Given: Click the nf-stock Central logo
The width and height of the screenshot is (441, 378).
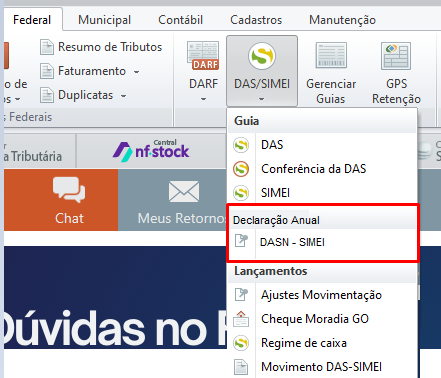Looking at the screenshot, I should click(x=151, y=151).
